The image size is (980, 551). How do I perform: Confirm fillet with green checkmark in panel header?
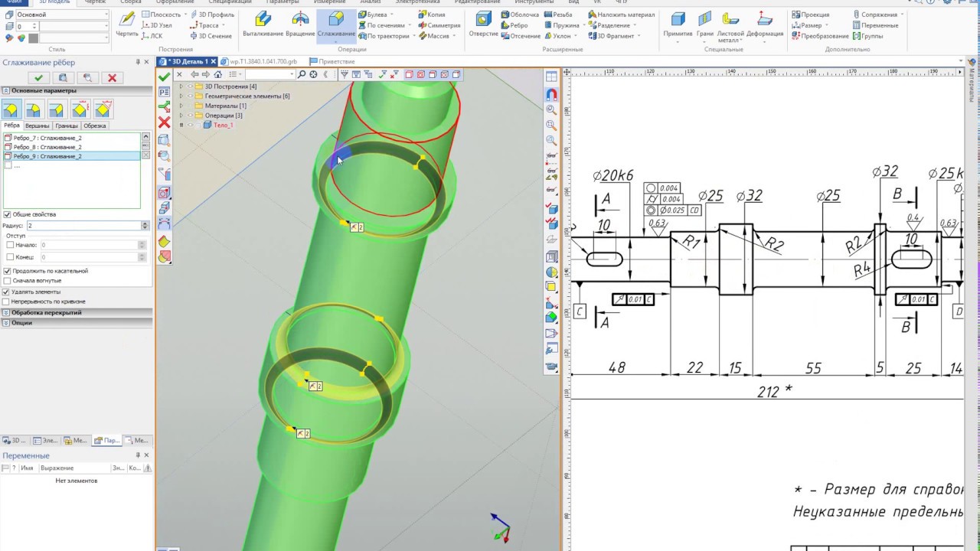click(x=38, y=77)
